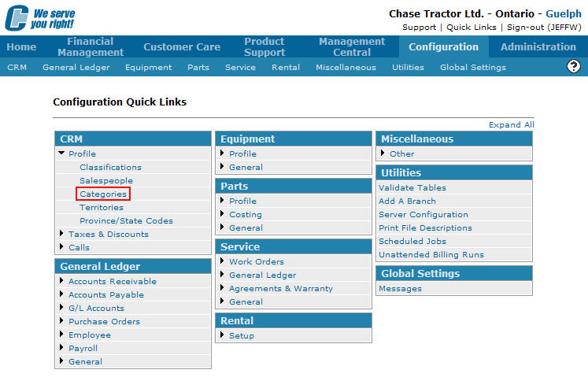
Task: Open the Server Configuration link
Action: click(423, 215)
